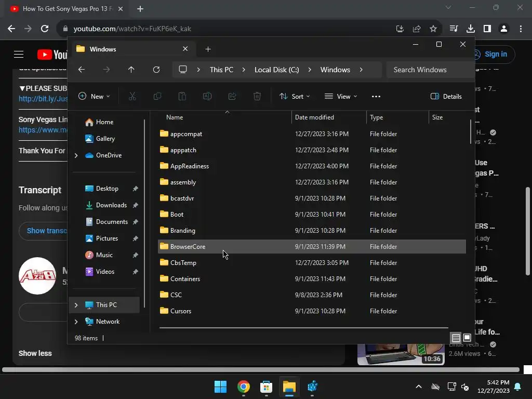
Task: Open the Windows Start menu
Action: [220, 387]
